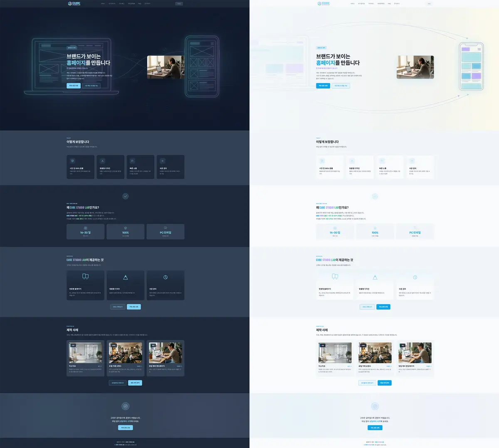Click monitor icon on dark PC·모바일 stat card
Image resolution: width=499 pixels, height=448 pixels.
click(x=166, y=228)
